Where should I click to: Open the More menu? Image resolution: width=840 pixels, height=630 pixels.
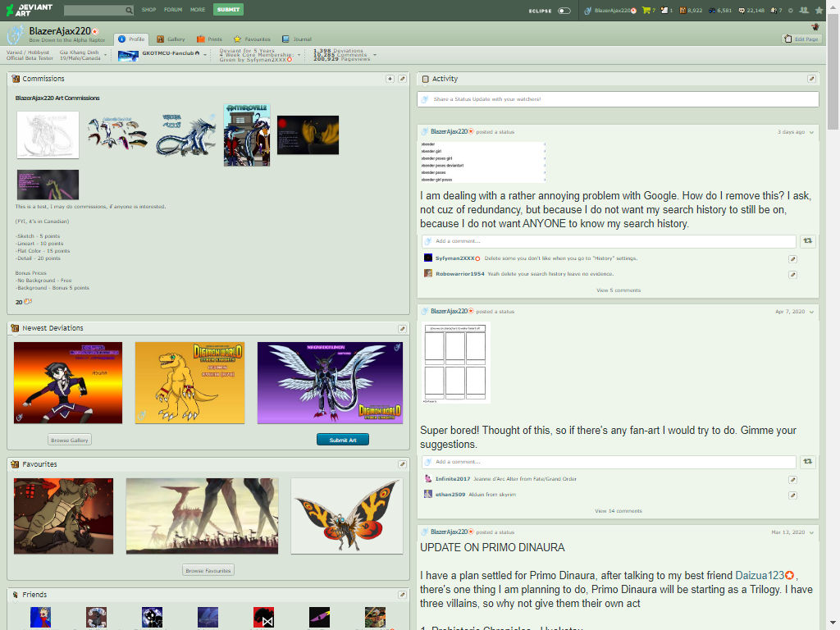coord(198,10)
